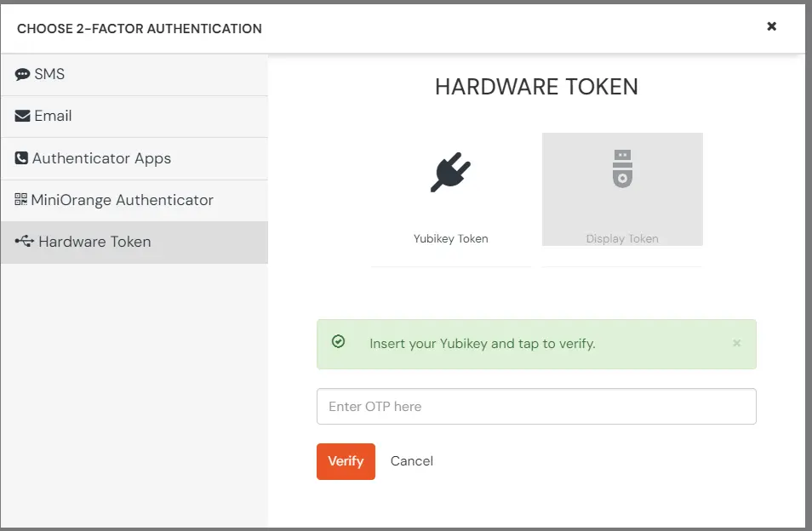Click the SMS speech bubble icon
Viewport: 812px width, 531px height.
click(x=23, y=75)
